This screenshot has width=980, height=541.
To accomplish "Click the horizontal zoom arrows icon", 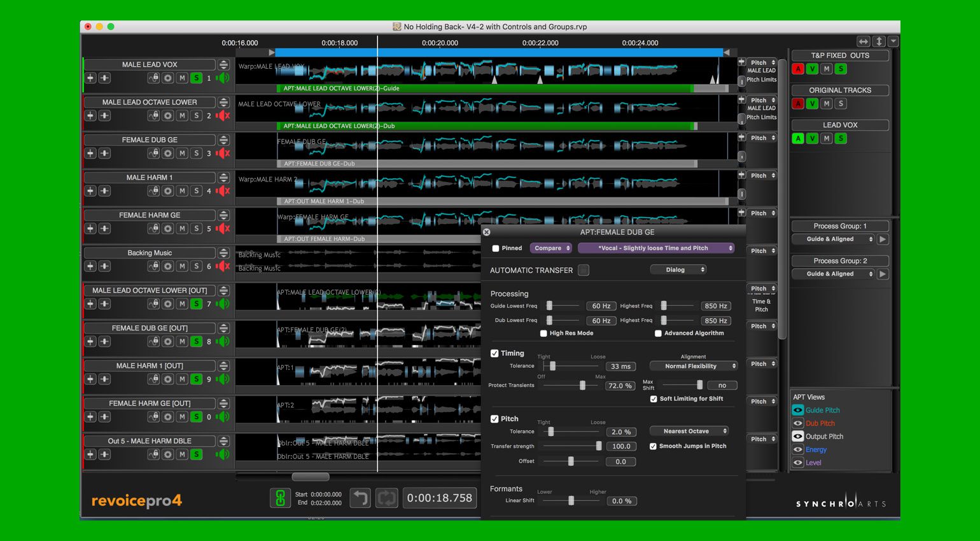I will tap(864, 41).
